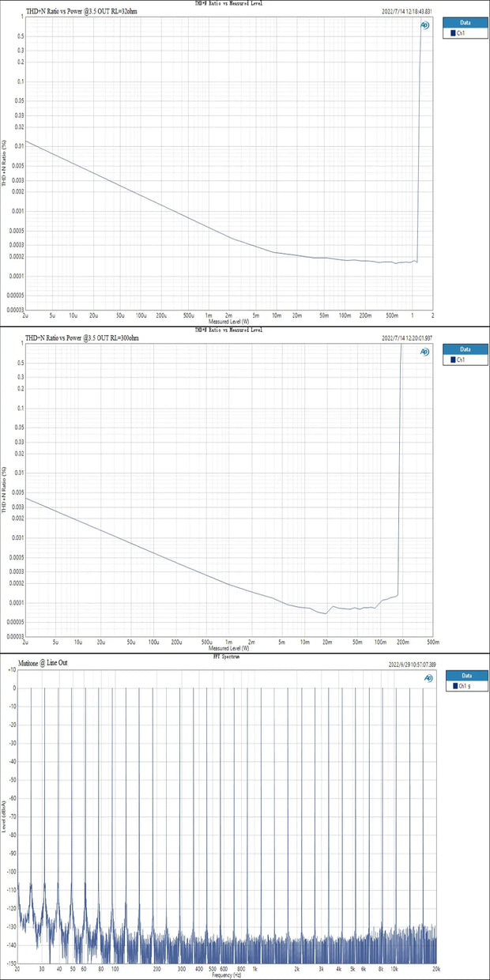
Task: Click the 'Measured Level (W)' label under the top graph
Action: click(x=229, y=322)
